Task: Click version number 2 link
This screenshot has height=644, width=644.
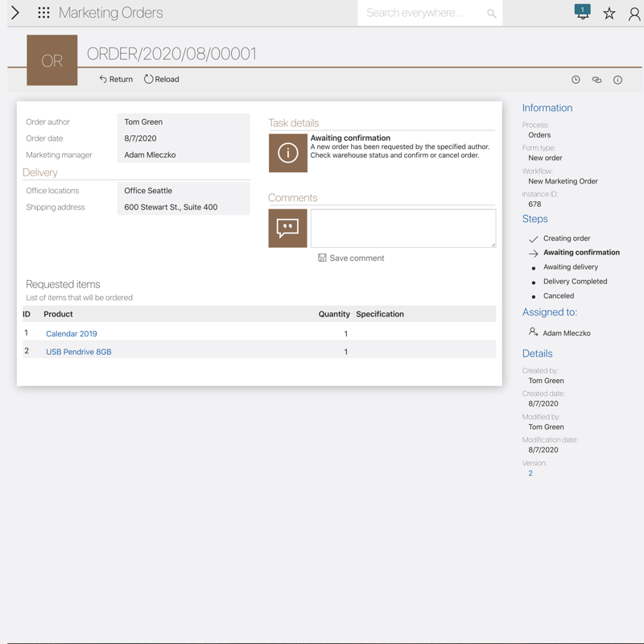Action: click(x=530, y=473)
